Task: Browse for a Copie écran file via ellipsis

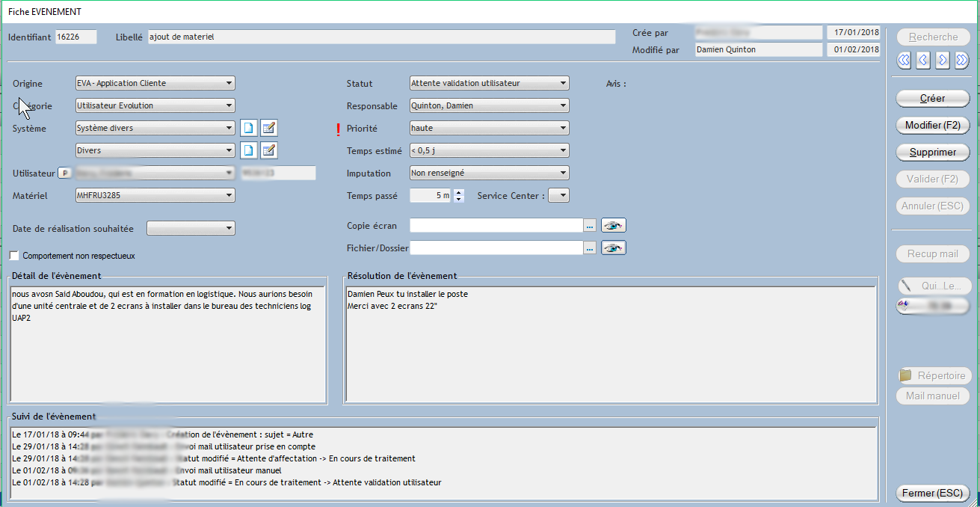Action: [x=590, y=225]
